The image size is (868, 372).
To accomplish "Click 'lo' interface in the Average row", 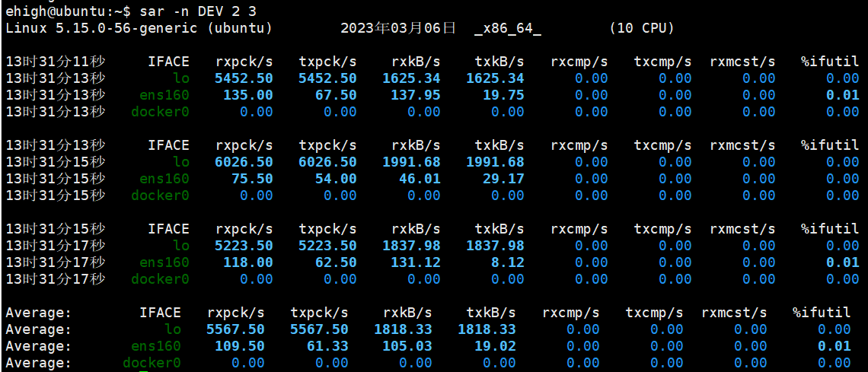I will click(x=172, y=330).
